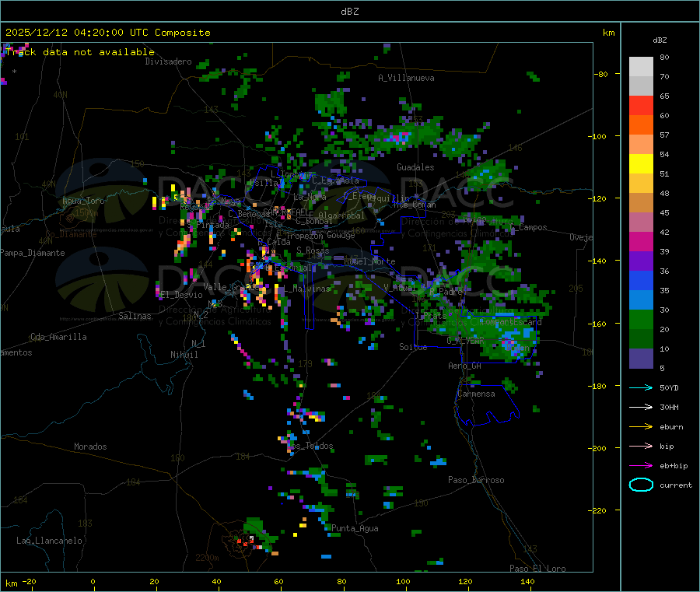Click the 0 tick on the bottom axis
The width and height of the screenshot is (700, 592).
[x=93, y=581]
